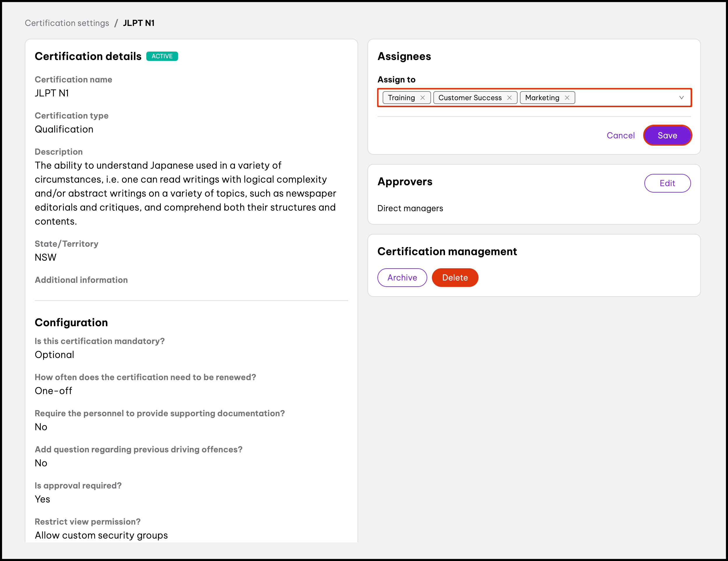Image resolution: width=728 pixels, height=561 pixels.
Task: Go back to Certification settings breadcrumb
Action: click(67, 23)
